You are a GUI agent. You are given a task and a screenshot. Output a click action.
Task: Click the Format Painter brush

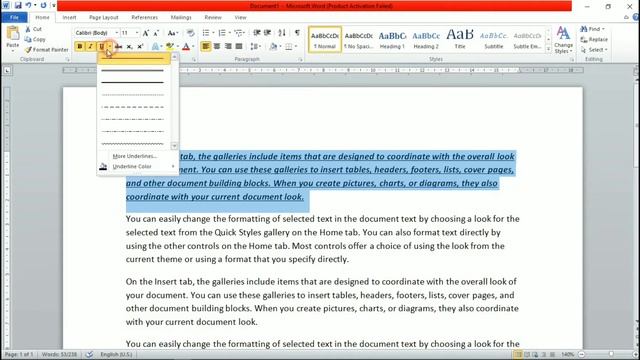click(x=47, y=49)
